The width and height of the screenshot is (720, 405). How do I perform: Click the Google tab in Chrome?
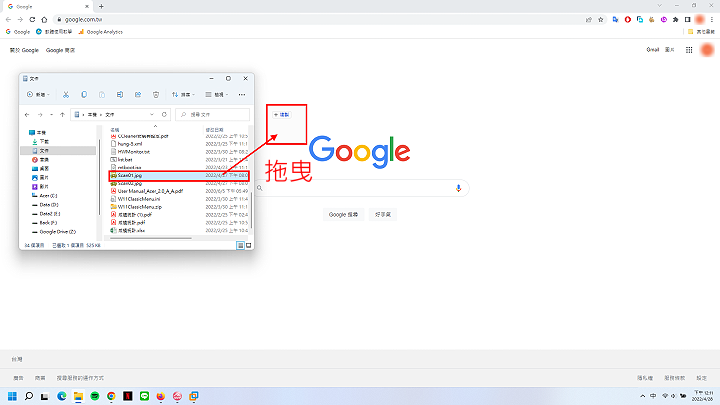point(48,6)
